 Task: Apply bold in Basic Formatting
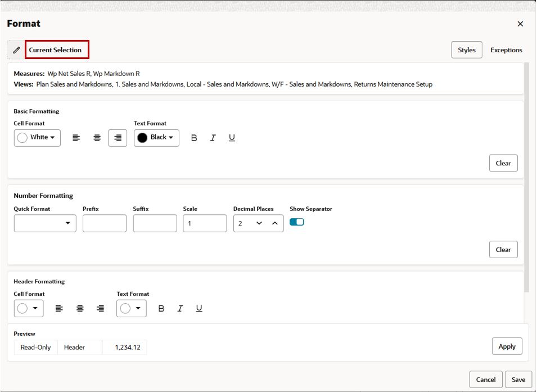pos(193,137)
